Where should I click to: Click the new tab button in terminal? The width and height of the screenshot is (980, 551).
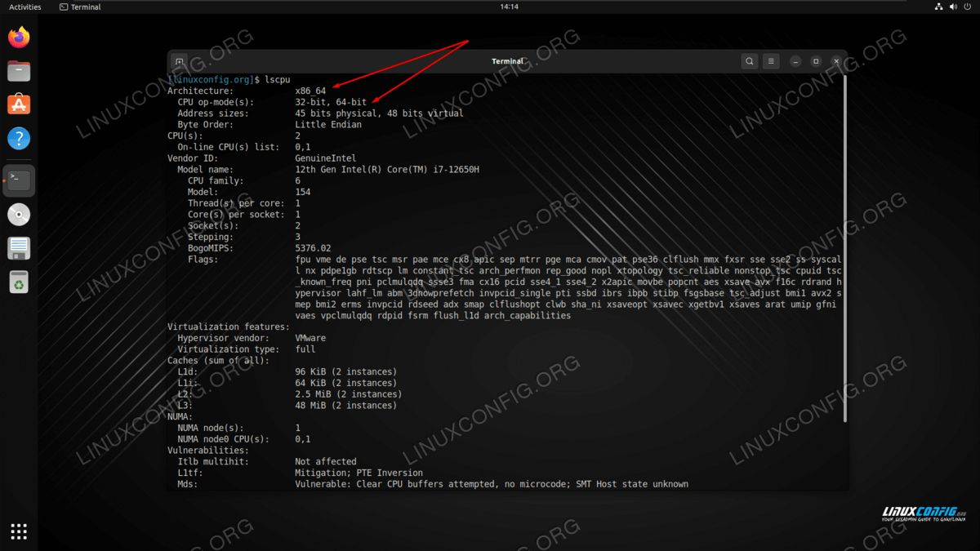(x=180, y=61)
